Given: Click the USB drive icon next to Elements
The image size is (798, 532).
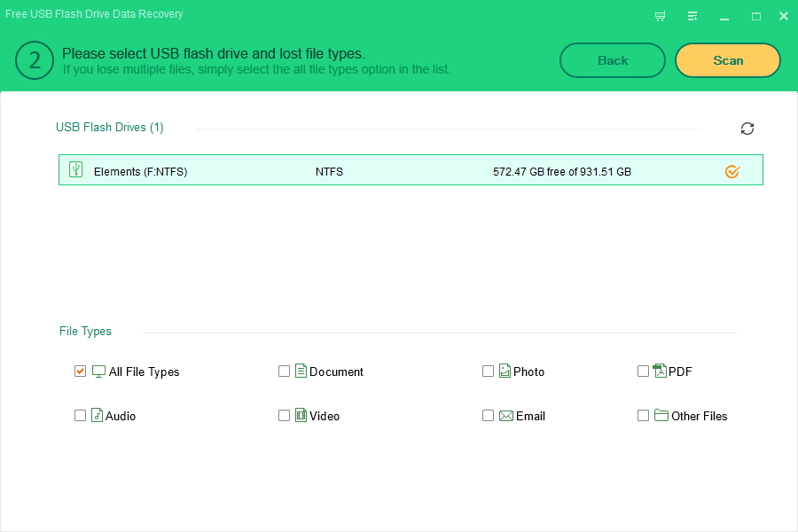Looking at the screenshot, I should pyautogui.click(x=75, y=168).
